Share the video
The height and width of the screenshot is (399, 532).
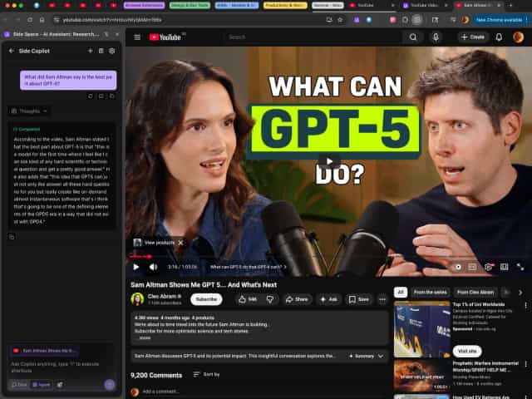[297, 299]
